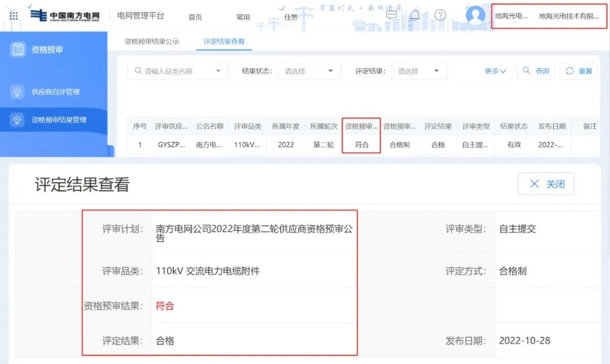This screenshot has height=364, width=610.
Task: Click the 110kV... category cell
Action: [x=247, y=144]
